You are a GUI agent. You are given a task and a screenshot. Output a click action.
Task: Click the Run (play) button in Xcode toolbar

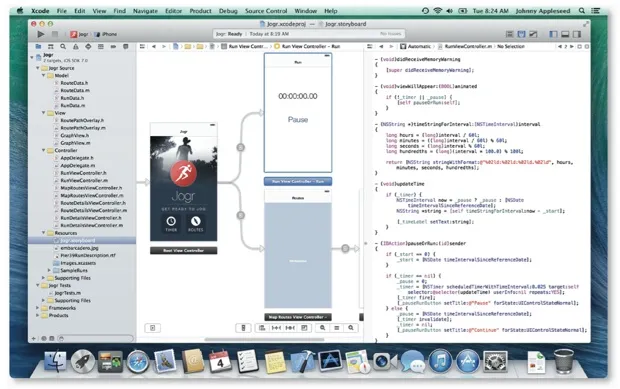tap(41, 34)
